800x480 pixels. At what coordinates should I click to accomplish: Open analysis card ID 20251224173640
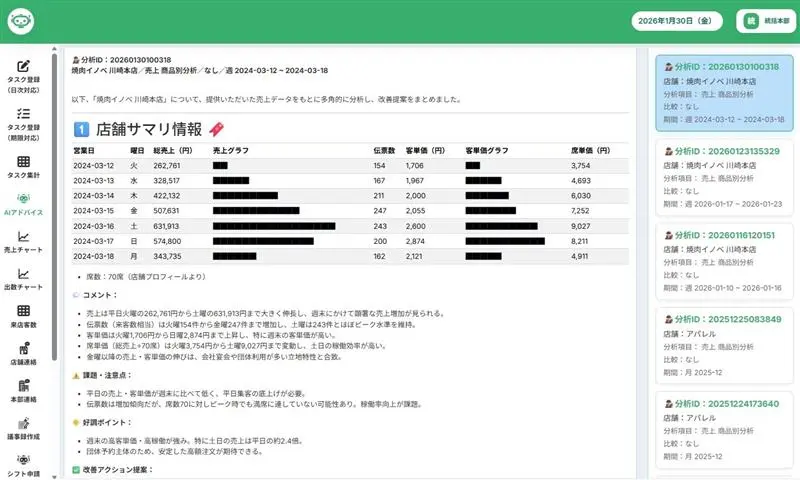(x=724, y=430)
